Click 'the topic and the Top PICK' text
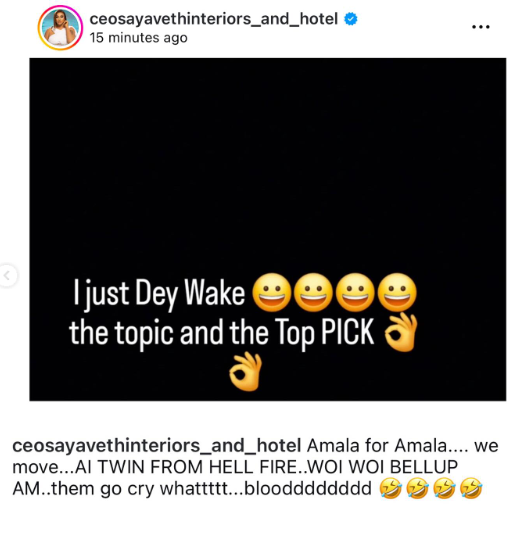The height and width of the screenshot is (544, 525). 222,333
